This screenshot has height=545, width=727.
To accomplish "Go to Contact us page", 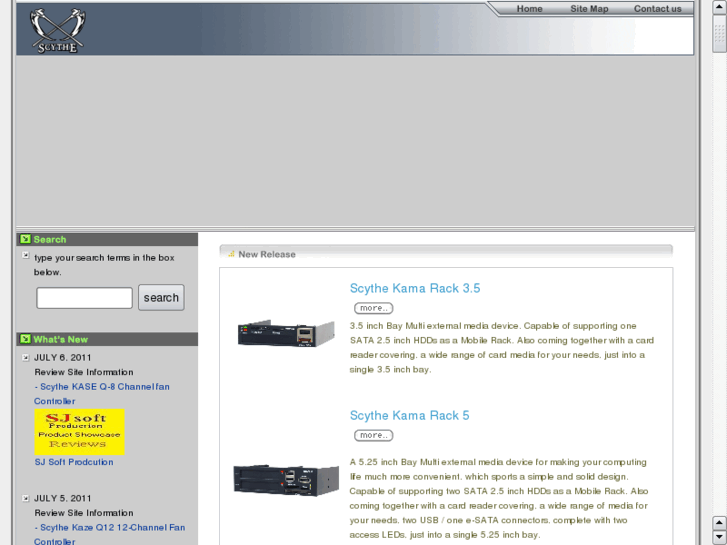I will 657,9.
